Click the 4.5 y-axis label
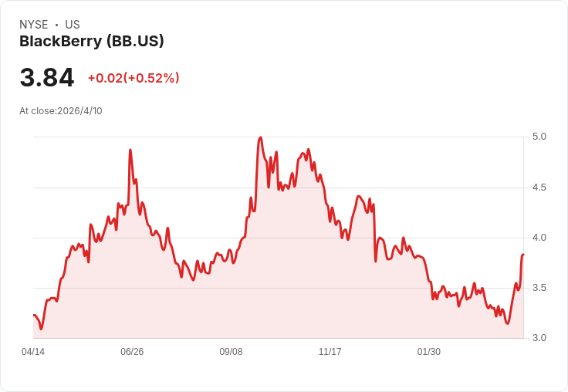Viewport: 568px width, 392px height. 539,188
